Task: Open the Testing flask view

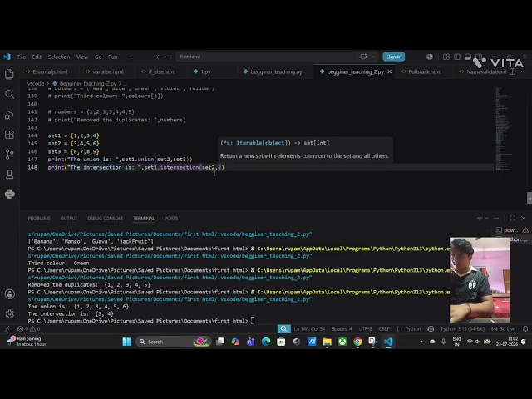Action: point(9,175)
